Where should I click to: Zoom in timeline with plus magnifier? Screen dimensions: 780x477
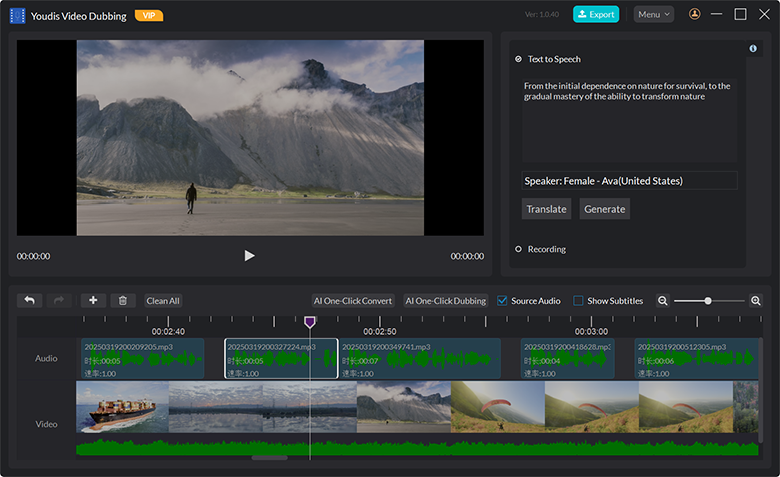tap(756, 300)
